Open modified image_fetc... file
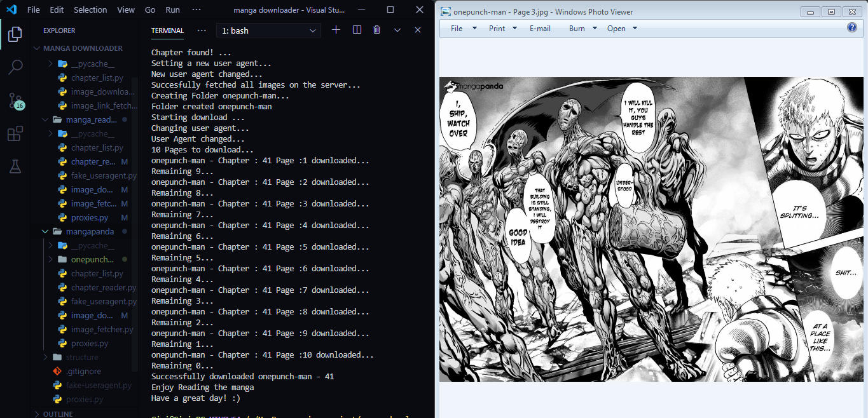This screenshot has width=868, height=418. click(x=94, y=204)
